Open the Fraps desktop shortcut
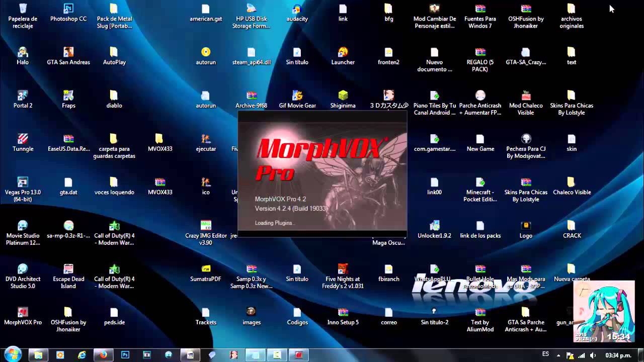 click(68, 100)
